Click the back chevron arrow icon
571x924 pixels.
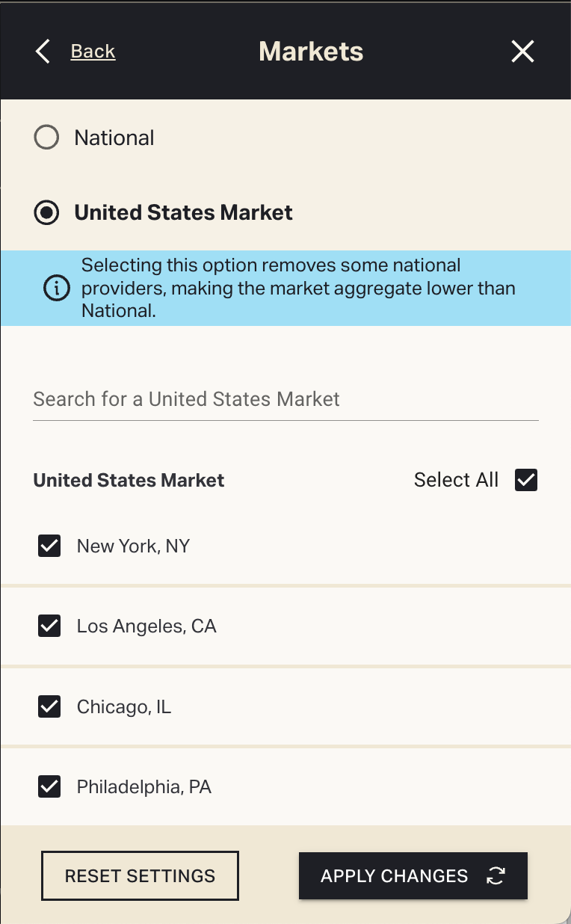43,52
